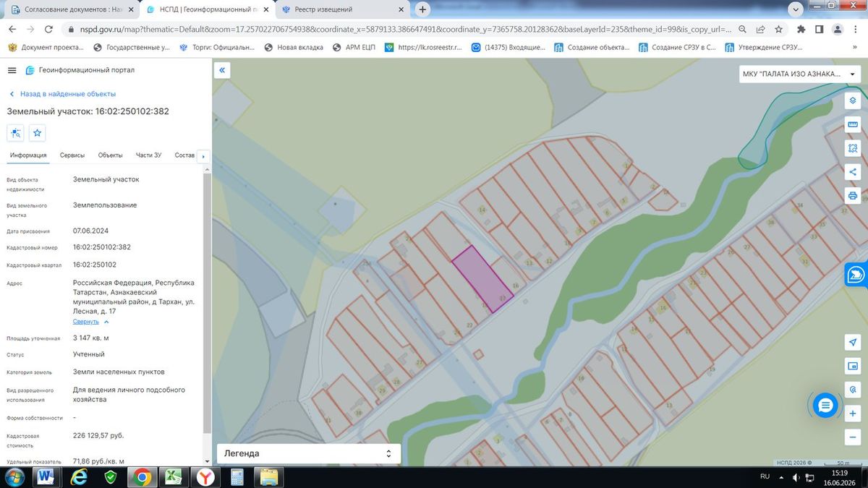The height and width of the screenshot is (488, 868).
Task: Click the Земли населенных пунктов value
Action: click(119, 372)
